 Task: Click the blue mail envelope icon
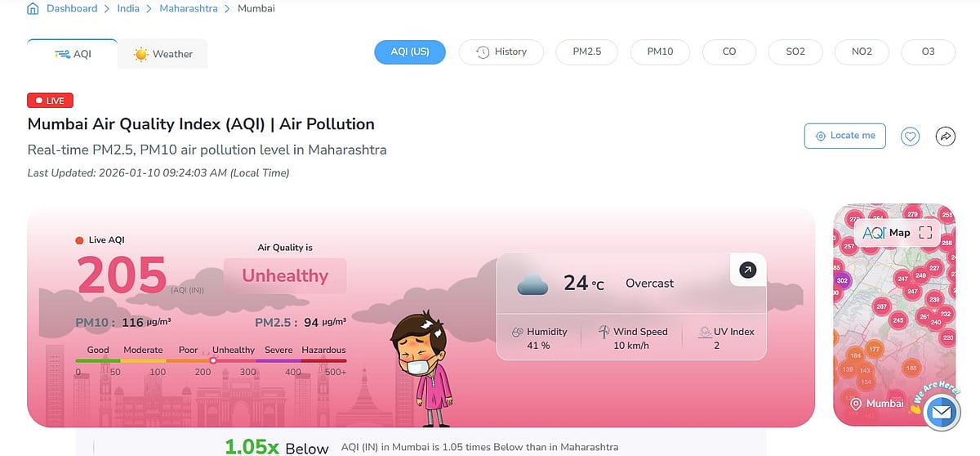pyautogui.click(x=942, y=414)
